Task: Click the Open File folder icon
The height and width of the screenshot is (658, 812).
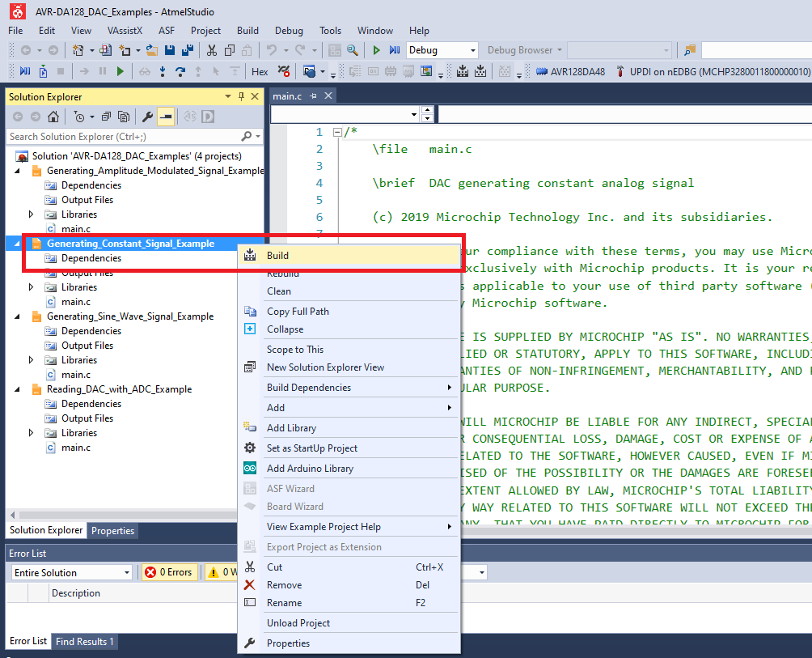Action: 152,50
